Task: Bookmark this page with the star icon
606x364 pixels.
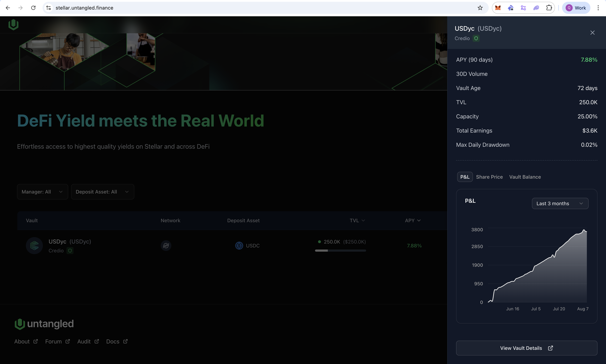Action: (x=480, y=8)
